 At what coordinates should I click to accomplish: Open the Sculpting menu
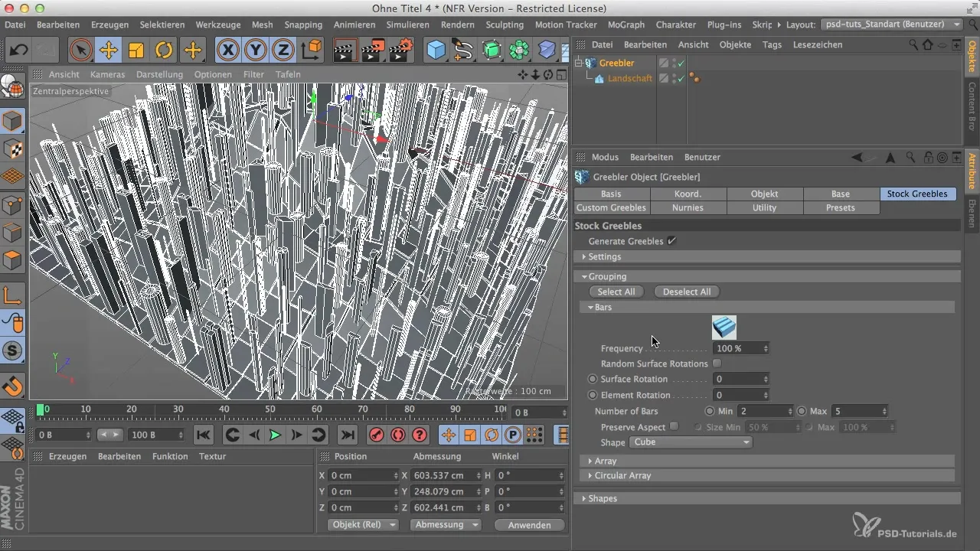505,24
